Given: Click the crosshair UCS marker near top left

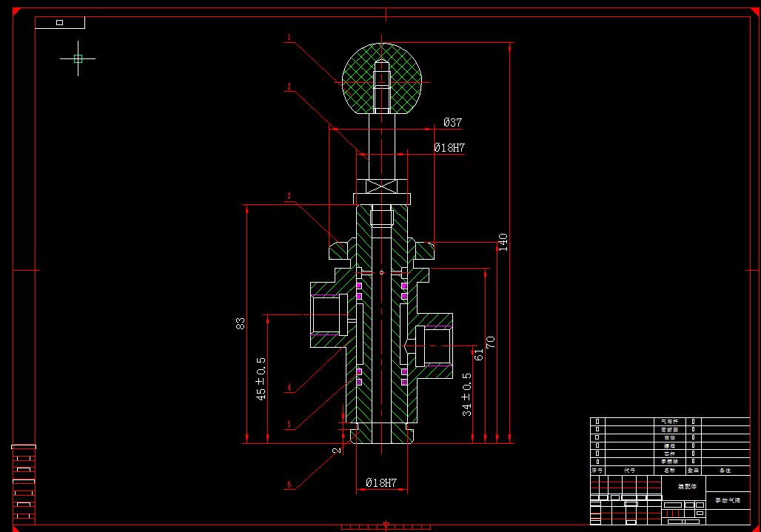Looking at the screenshot, I should tap(77, 58).
